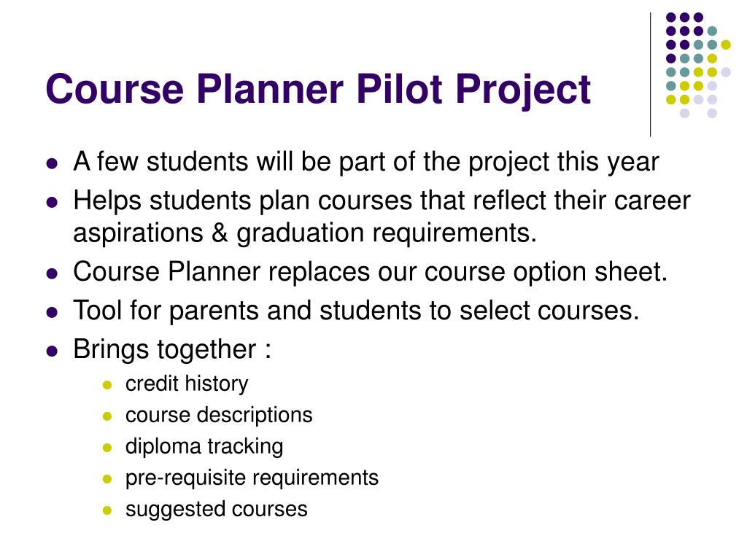
Task: Click the yellow bullet before 'suggested courses'
Action: [107, 510]
